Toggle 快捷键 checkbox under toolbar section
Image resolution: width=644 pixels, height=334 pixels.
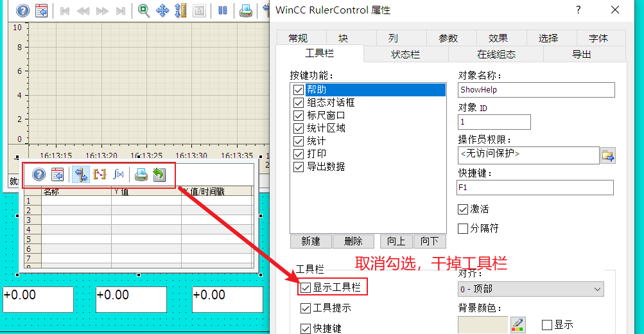click(x=305, y=328)
